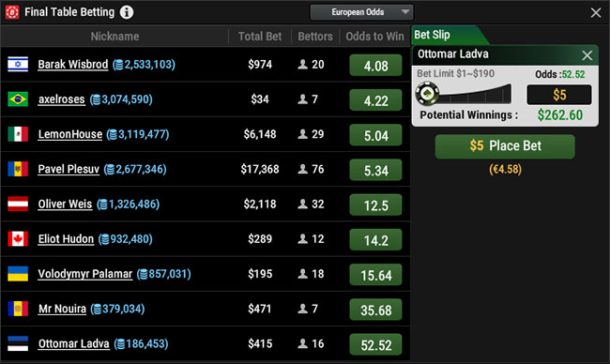The width and height of the screenshot is (610, 364).
Task: Open Volodymyr Palamar player link
Action: 84,274
